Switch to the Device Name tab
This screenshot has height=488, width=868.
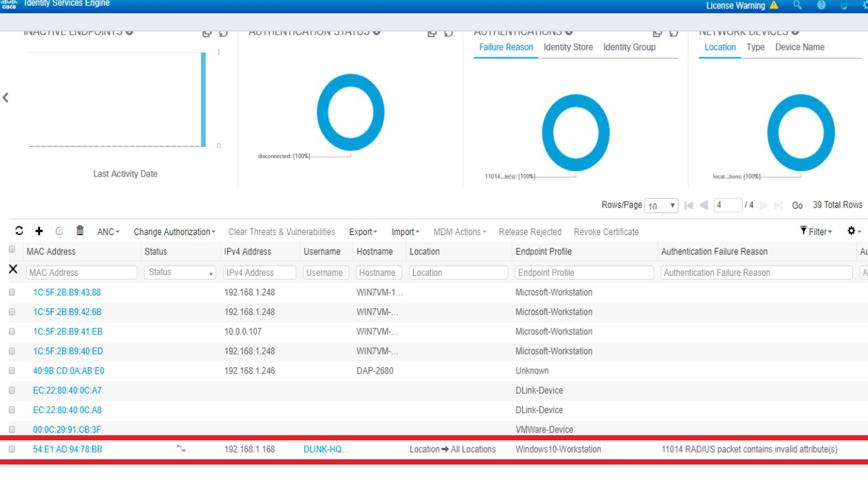[799, 47]
